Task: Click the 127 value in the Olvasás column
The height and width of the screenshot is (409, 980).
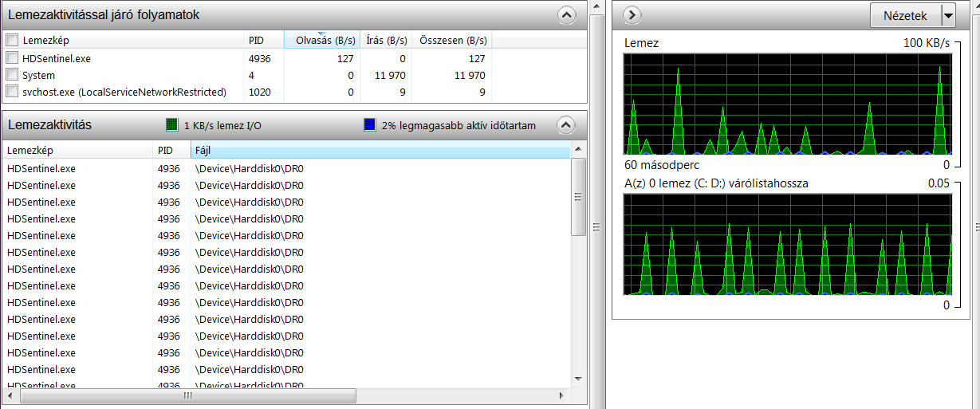Action: [344, 57]
